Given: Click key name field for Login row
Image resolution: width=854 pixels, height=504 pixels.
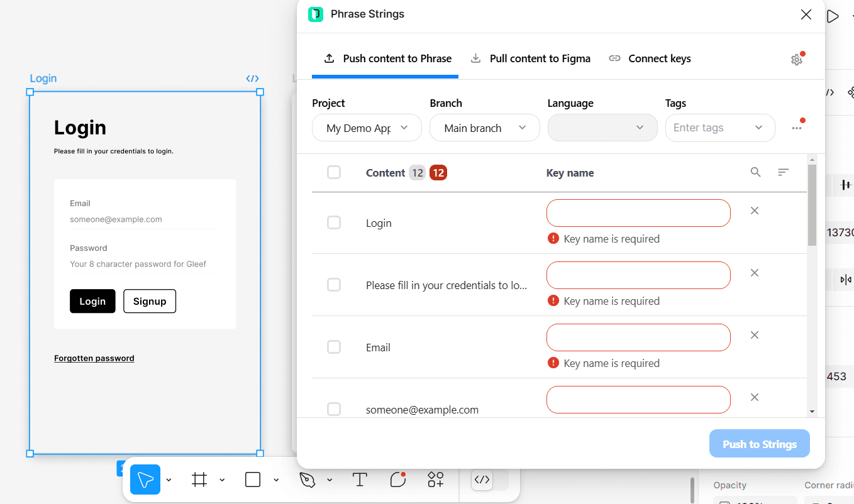Looking at the screenshot, I should pos(638,213).
